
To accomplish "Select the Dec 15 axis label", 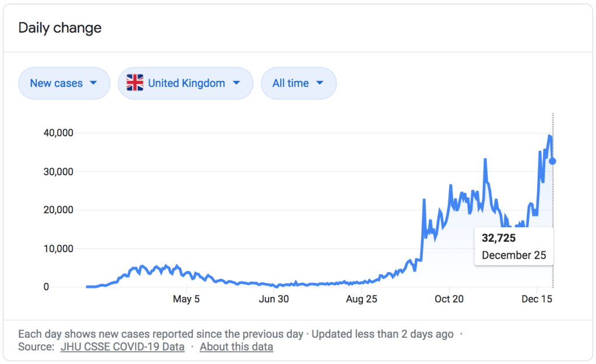I will (x=537, y=299).
